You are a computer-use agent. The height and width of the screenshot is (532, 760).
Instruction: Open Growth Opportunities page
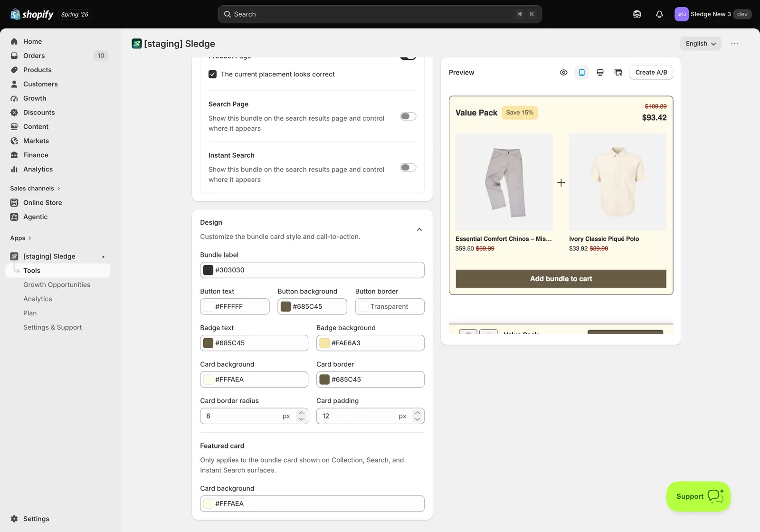coord(57,285)
